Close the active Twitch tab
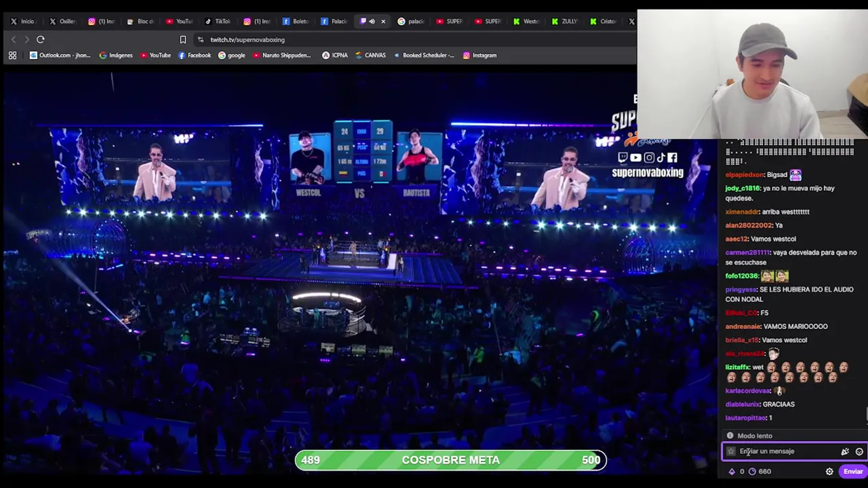Screen dimensions: 868x488 pos(383,21)
